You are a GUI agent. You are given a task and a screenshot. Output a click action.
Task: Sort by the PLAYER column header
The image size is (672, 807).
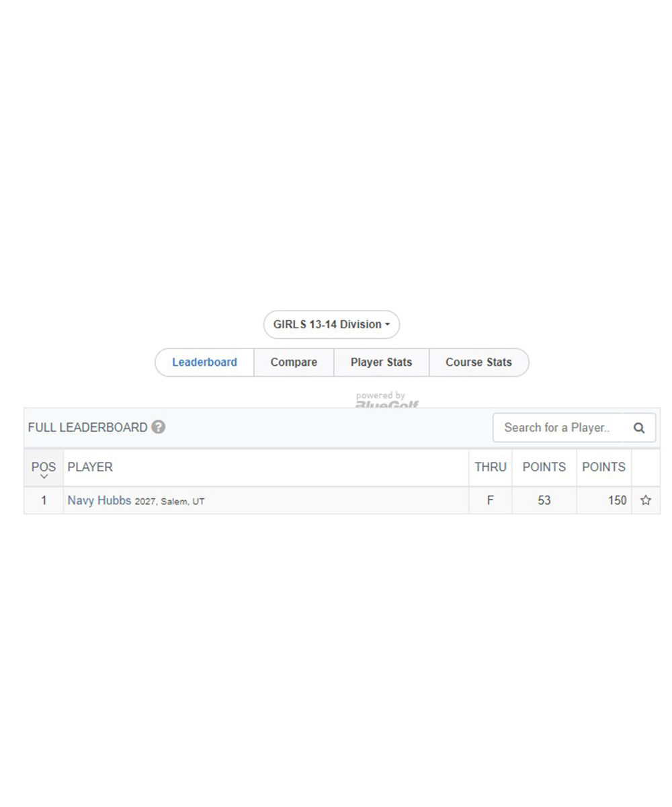pyautogui.click(x=90, y=467)
